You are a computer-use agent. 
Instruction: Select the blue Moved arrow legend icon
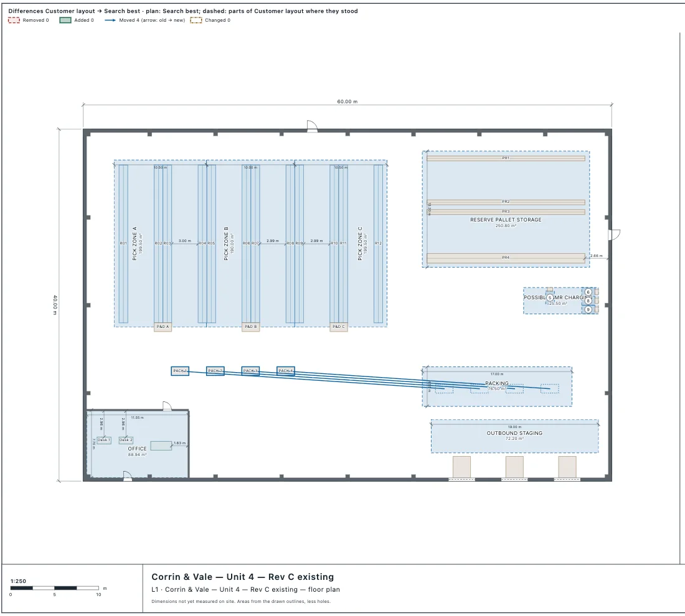tap(110, 20)
